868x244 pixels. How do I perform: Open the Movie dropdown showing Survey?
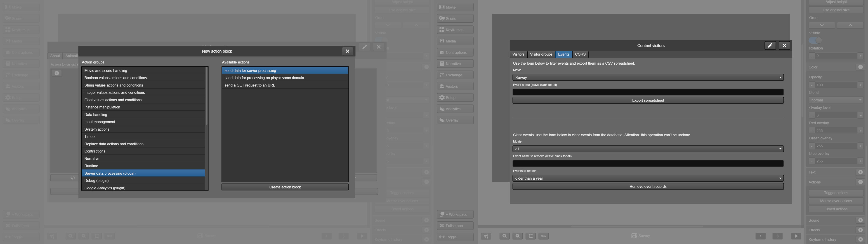pyautogui.click(x=648, y=77)
